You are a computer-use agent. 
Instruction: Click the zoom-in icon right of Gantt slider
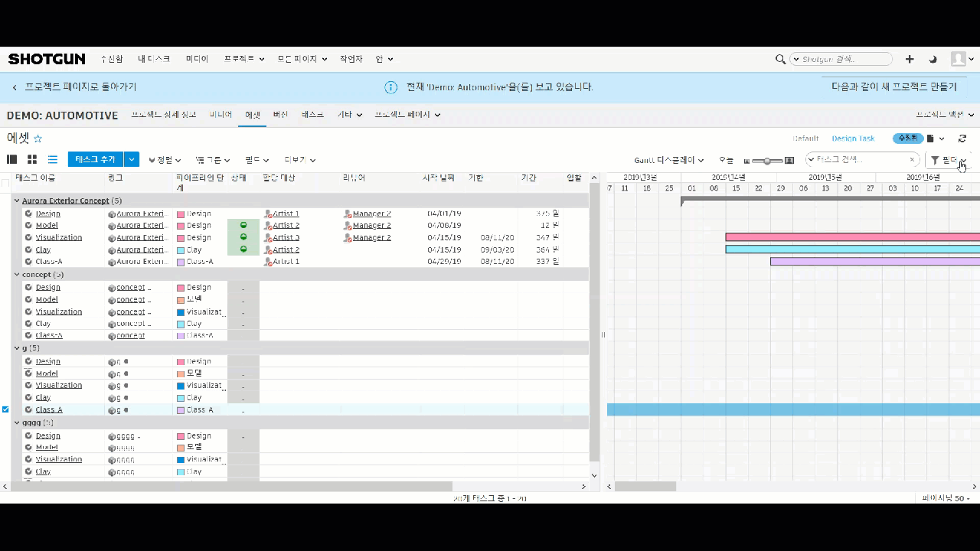pos(789,161)
